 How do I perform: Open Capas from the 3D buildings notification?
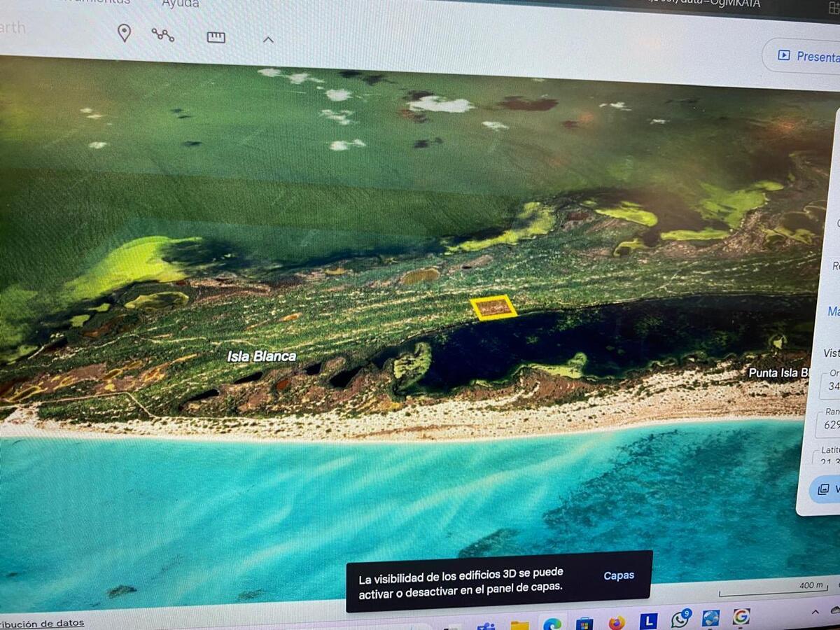(x=618, y=575)
